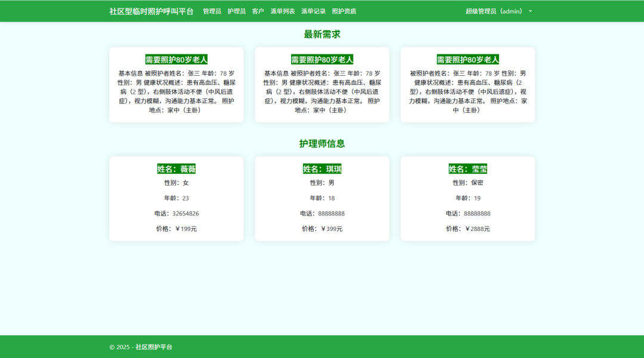
Task: Select the rightmost 需要照护80岁老人 request card
Action: click(x=467, y=59)
